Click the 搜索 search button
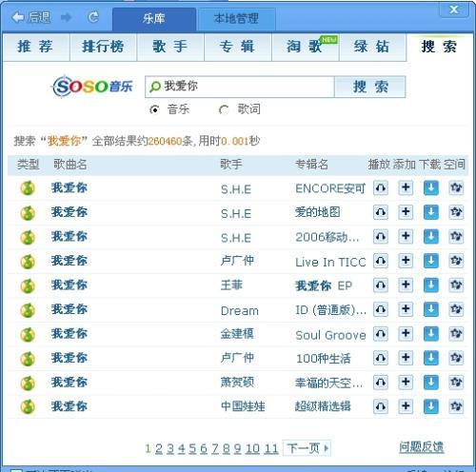This screenshot has height=472, width=476. click(x=370, y=87)
